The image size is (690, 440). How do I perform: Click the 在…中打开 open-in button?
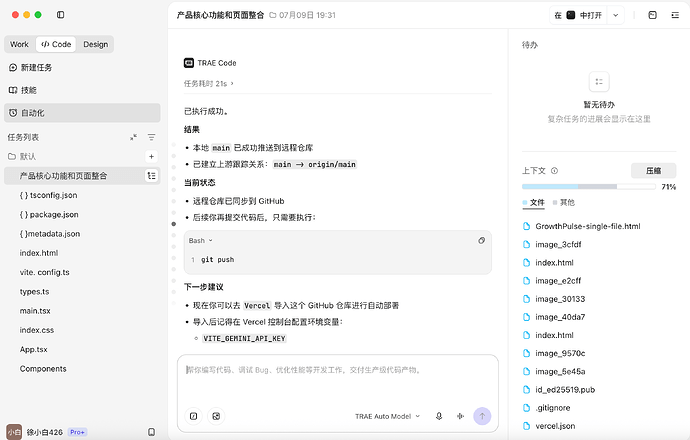(x=578, y=15)
